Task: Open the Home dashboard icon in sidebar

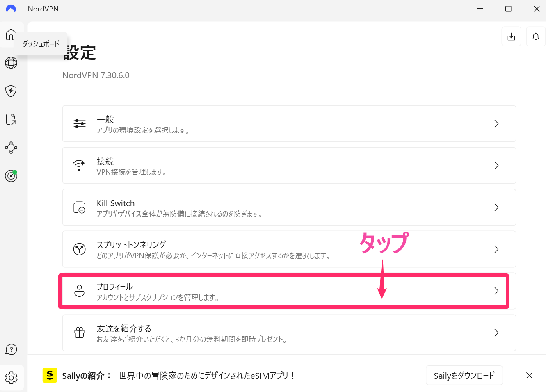Action: (11, 35)
